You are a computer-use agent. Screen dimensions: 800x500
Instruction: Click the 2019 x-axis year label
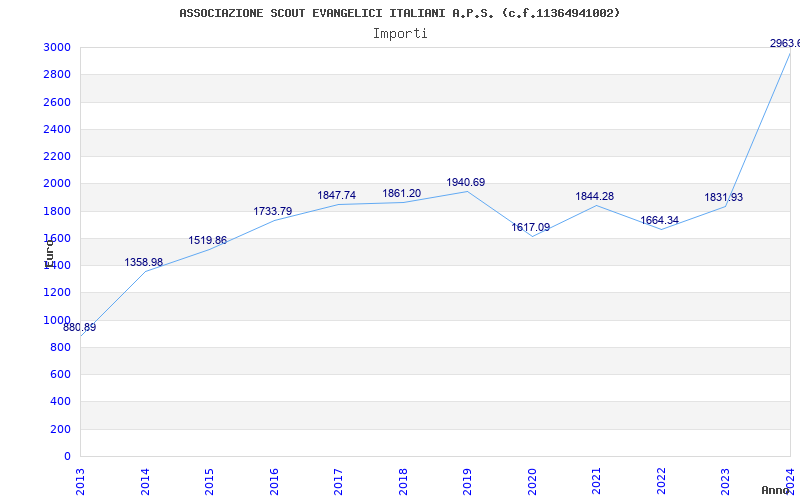click(468, 481)
